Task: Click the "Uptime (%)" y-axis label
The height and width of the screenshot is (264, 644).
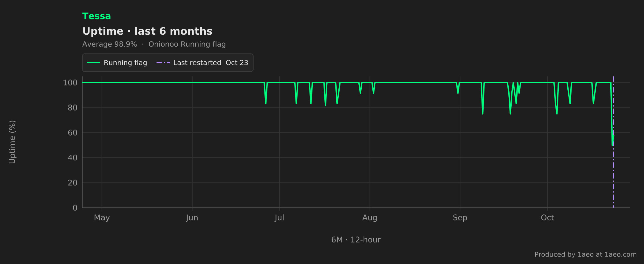Action: click(12, 142)
